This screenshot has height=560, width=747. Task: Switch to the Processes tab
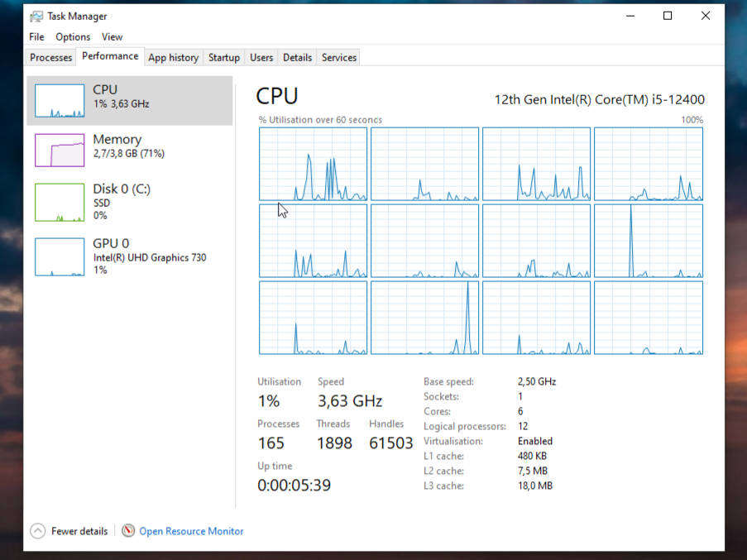tap(50, 57)
